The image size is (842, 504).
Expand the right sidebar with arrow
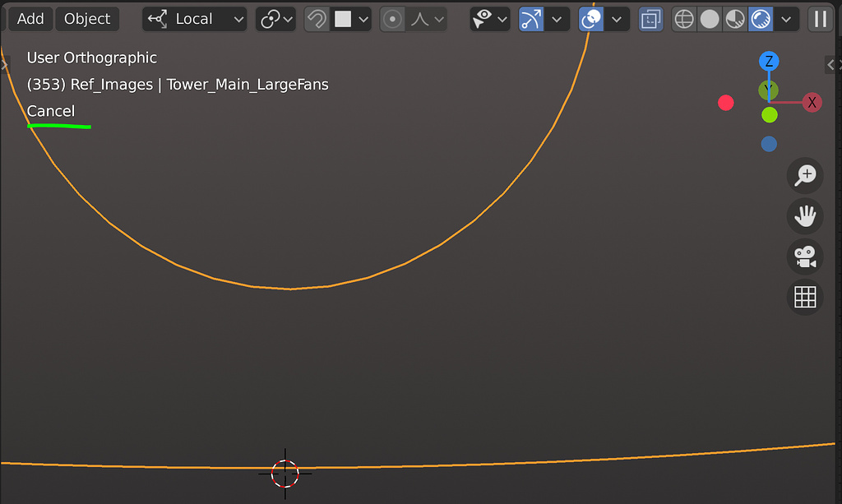click(x=830, y=65)
